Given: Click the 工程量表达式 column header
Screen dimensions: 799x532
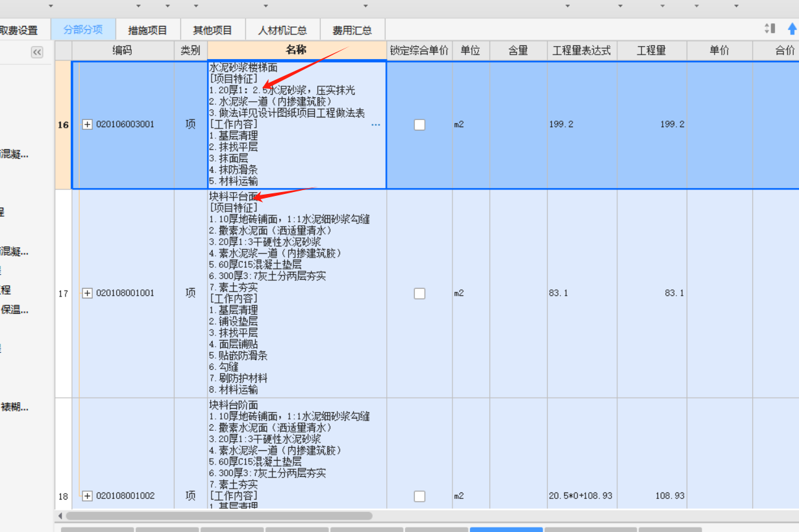Looking at the screenshot, I should tap(582, 51).
